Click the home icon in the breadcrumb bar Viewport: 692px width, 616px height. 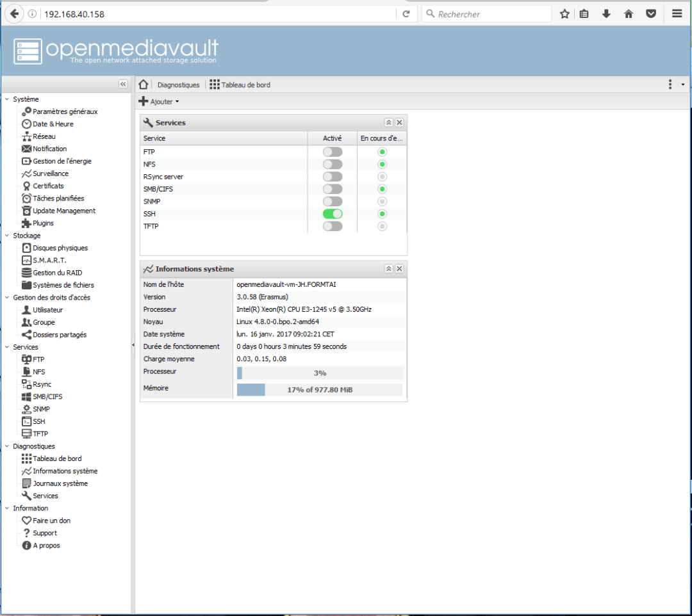[142, 84]
